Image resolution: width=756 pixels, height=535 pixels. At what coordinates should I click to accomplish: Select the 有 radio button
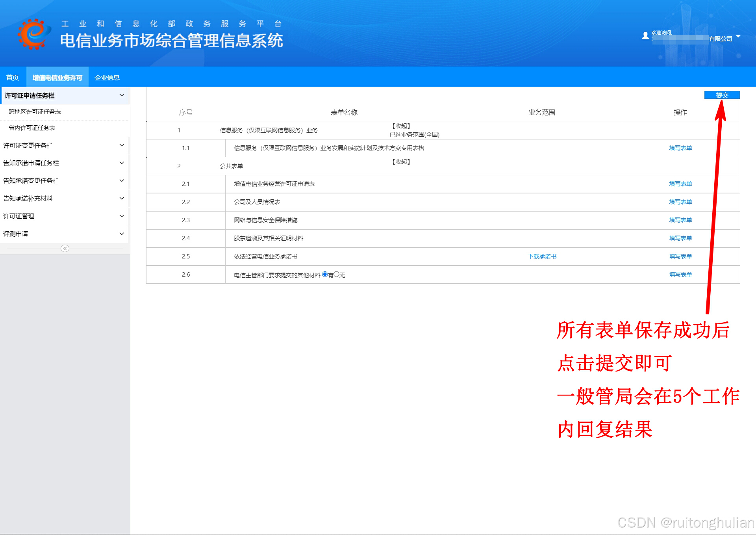click(x=325, y=274)
